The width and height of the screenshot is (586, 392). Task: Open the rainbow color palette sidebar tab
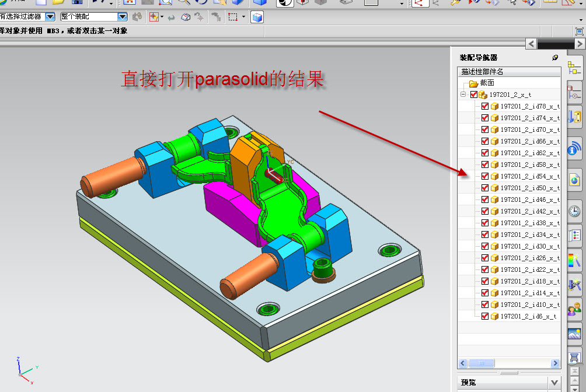pyautogui.click(x=574, y=260)
